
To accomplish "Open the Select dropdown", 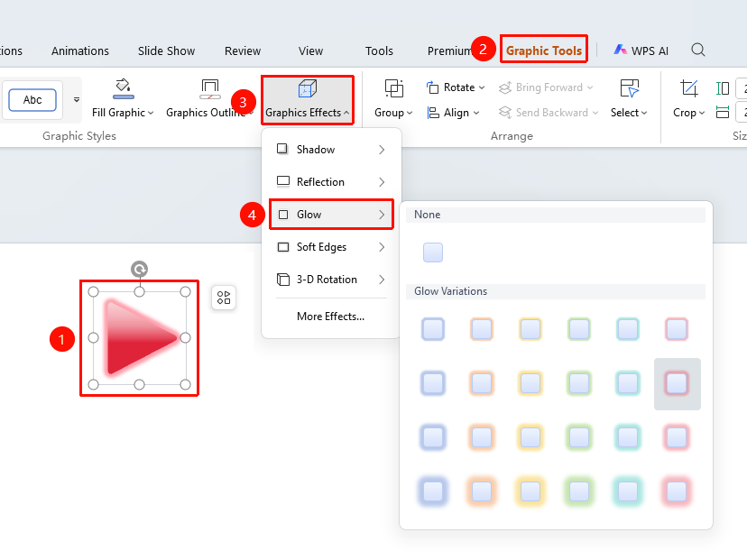I will 629,99.
